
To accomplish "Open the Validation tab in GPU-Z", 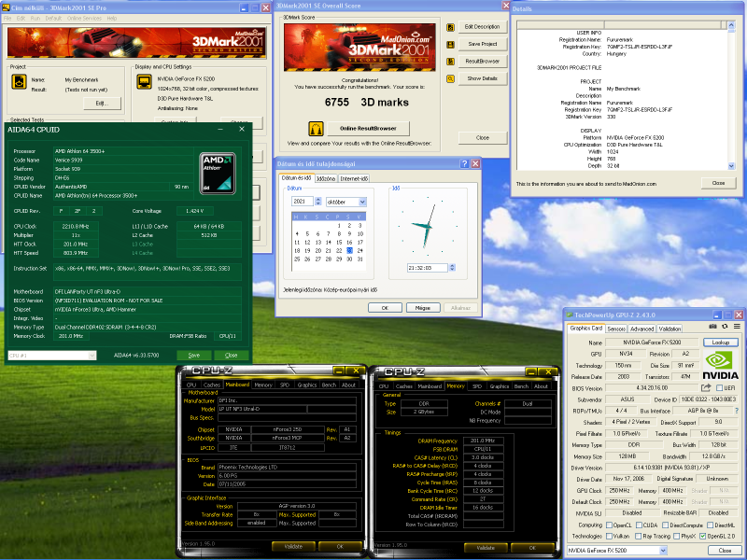I will click(669, 329).
